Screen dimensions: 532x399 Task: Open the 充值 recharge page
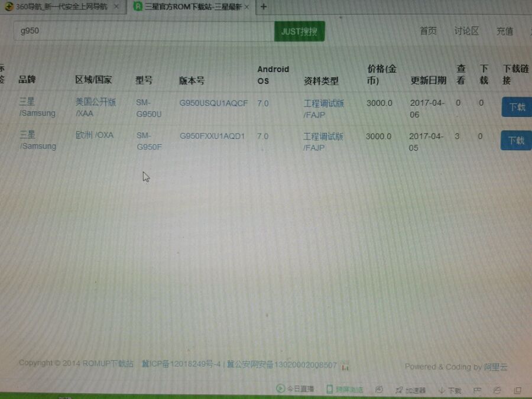(x=505, y=31)
